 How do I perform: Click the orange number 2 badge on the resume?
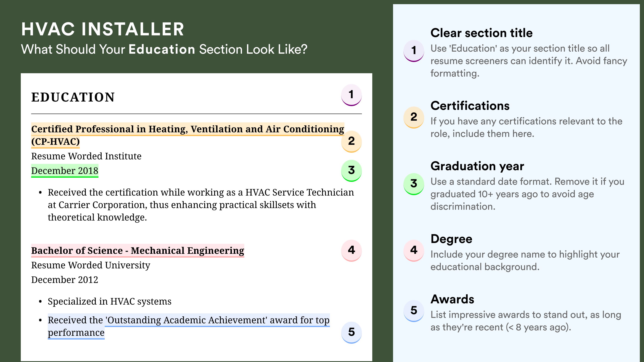[x=351, y=141]
